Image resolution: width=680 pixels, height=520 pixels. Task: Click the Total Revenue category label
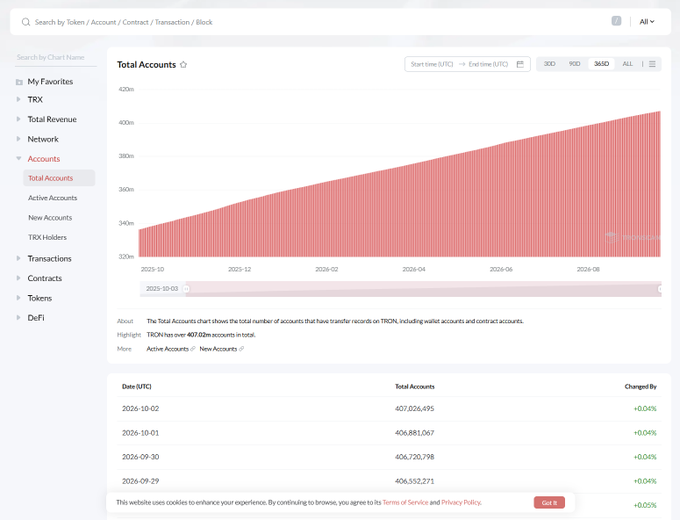52,119
